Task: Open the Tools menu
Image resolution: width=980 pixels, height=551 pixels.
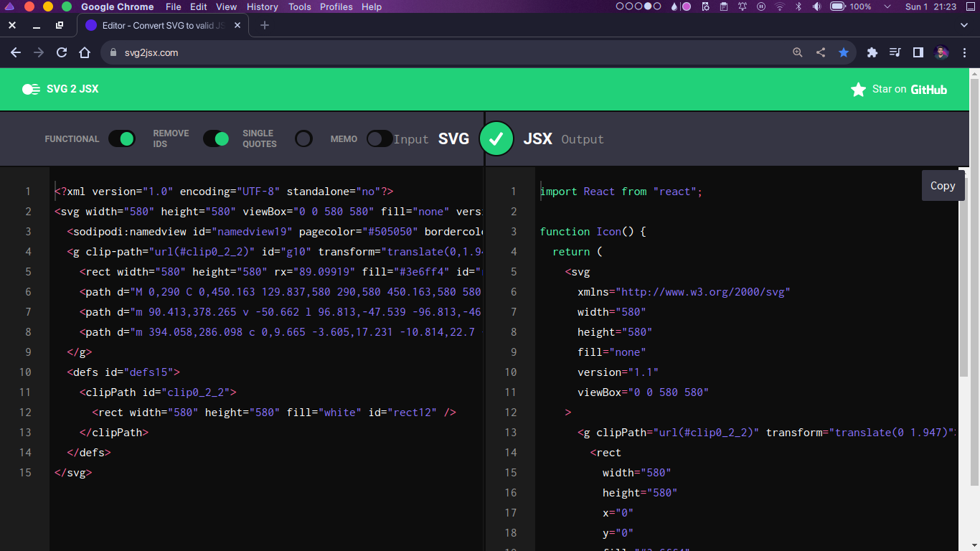Action: [300, 6]
